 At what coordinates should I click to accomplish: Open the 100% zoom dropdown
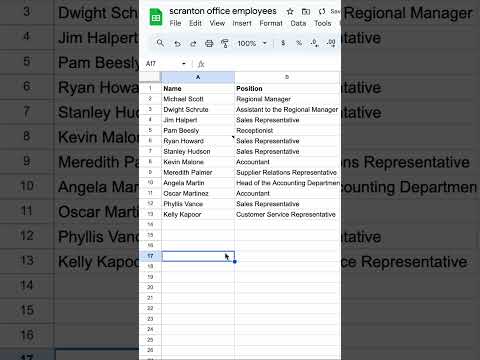coord(252,43)
